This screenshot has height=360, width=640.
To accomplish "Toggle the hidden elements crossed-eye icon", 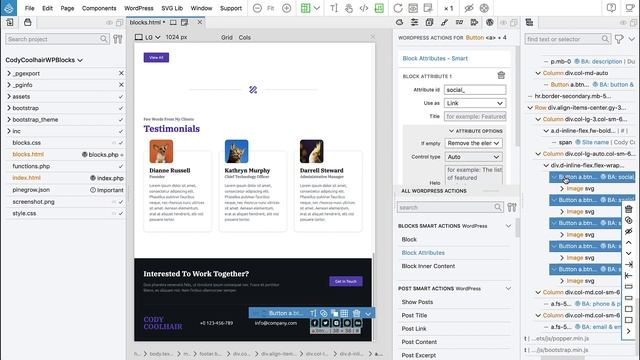I will (x=469, y=8).
